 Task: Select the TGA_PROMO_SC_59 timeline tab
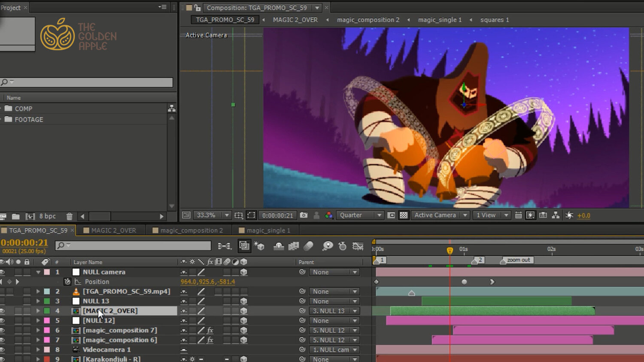pyautogui.click(x=38, y=230)
